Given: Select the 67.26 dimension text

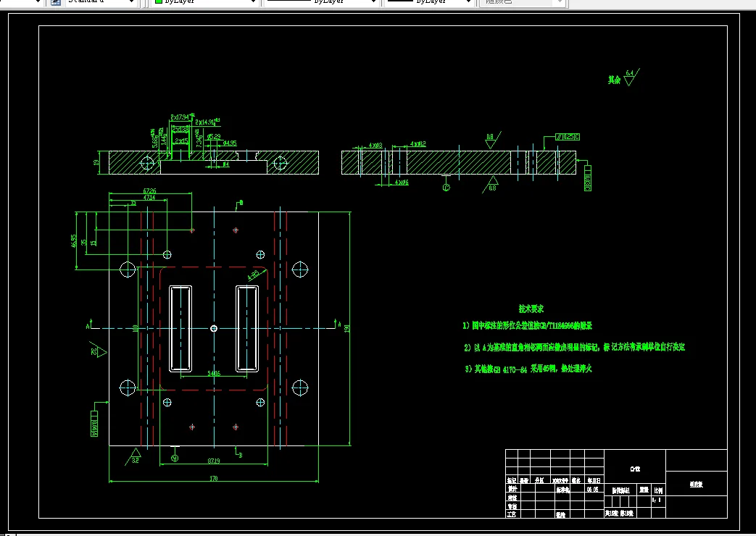Looking at the screenshot, I should tap(149, 191).
